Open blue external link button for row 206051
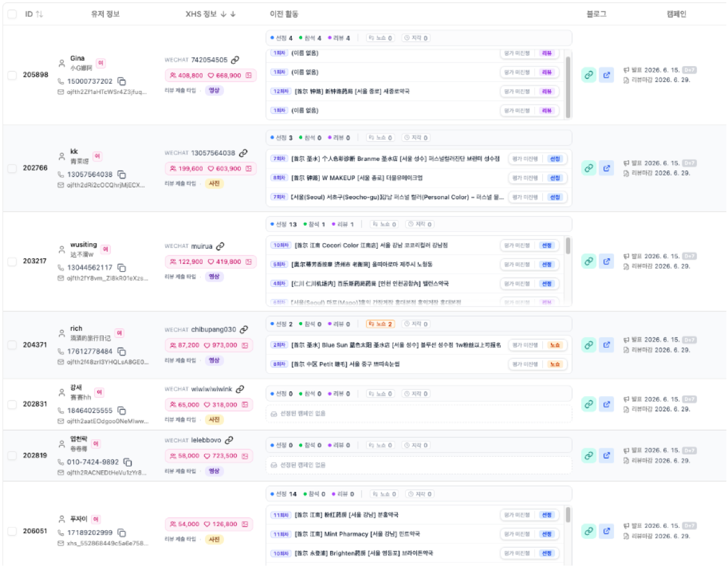 coord(607,531)
